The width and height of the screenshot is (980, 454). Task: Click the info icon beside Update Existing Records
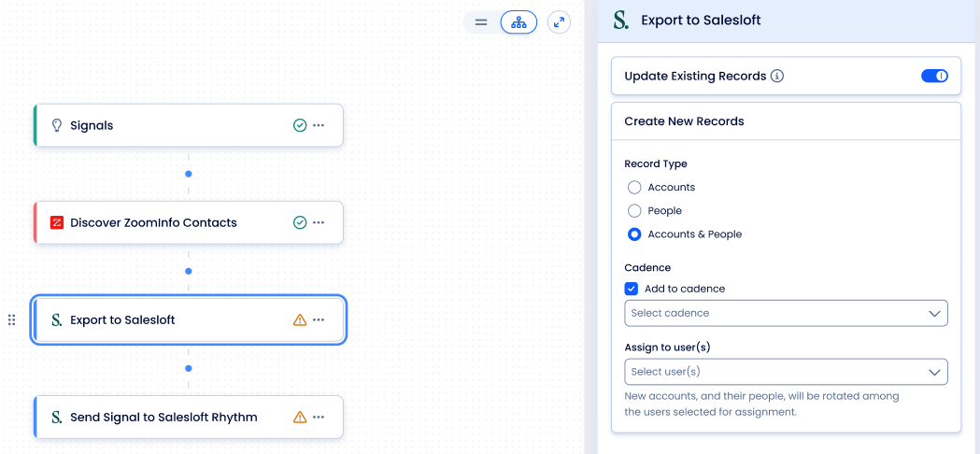tap(777, 77)
